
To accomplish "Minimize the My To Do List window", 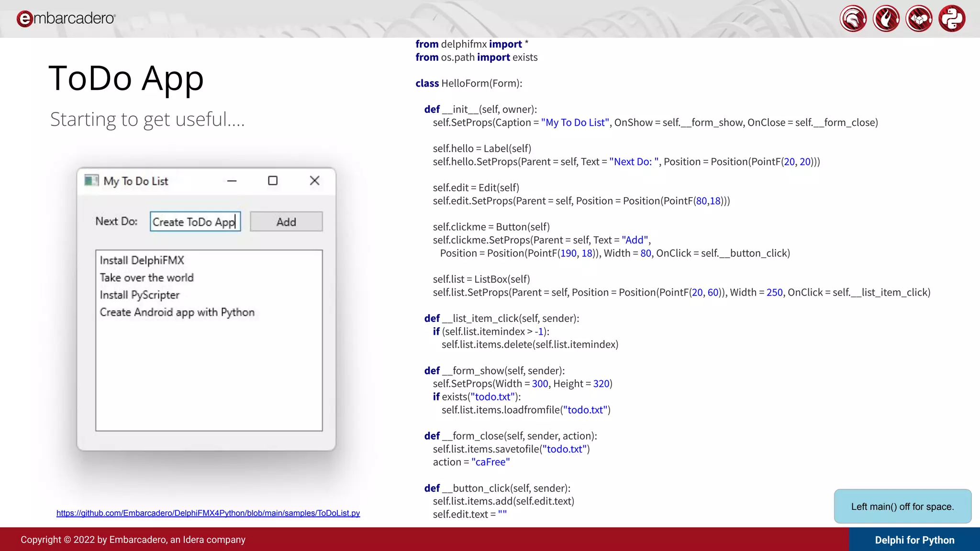I will click(x=232, y=181).
